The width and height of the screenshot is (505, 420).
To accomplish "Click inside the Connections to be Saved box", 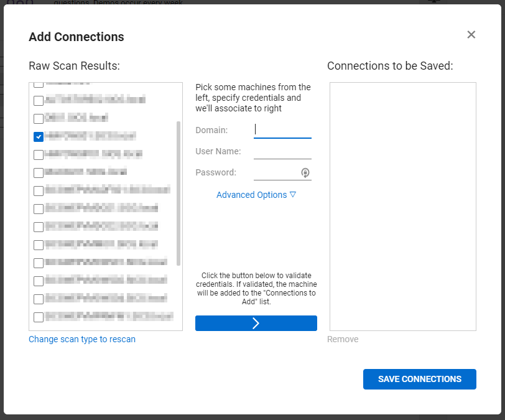I will [x=402, y=207].
